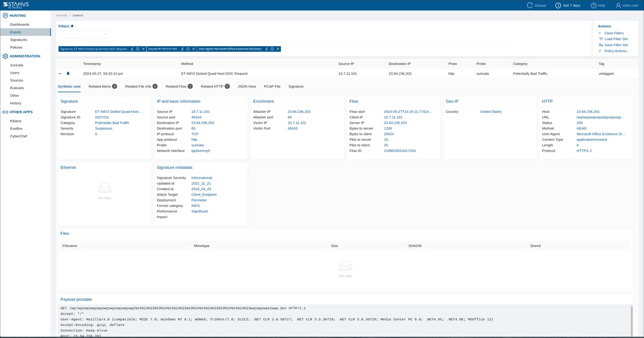This screenshot has height=338, width=644.
Task: Toggle enable on the Source IP filter
Action: point(188,49)
